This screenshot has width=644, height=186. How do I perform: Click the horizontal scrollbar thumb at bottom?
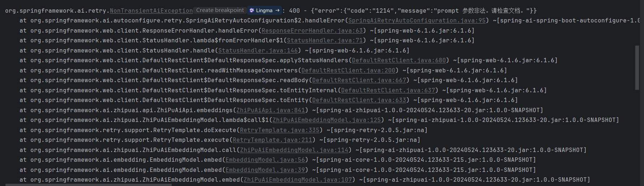pos(89,185)
